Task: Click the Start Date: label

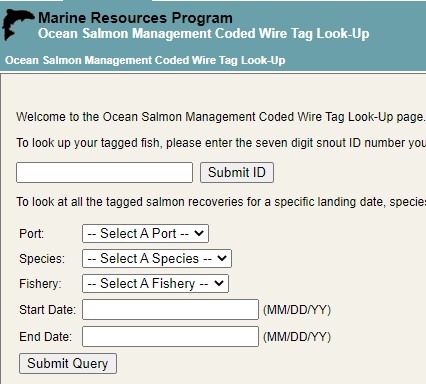Action: (x=48, y=310)
